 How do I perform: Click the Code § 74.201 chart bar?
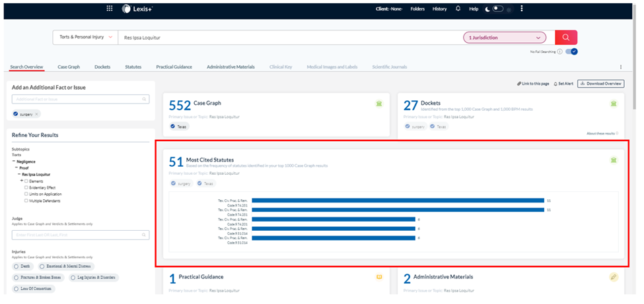pyautogui.click(x=334, y=220)
